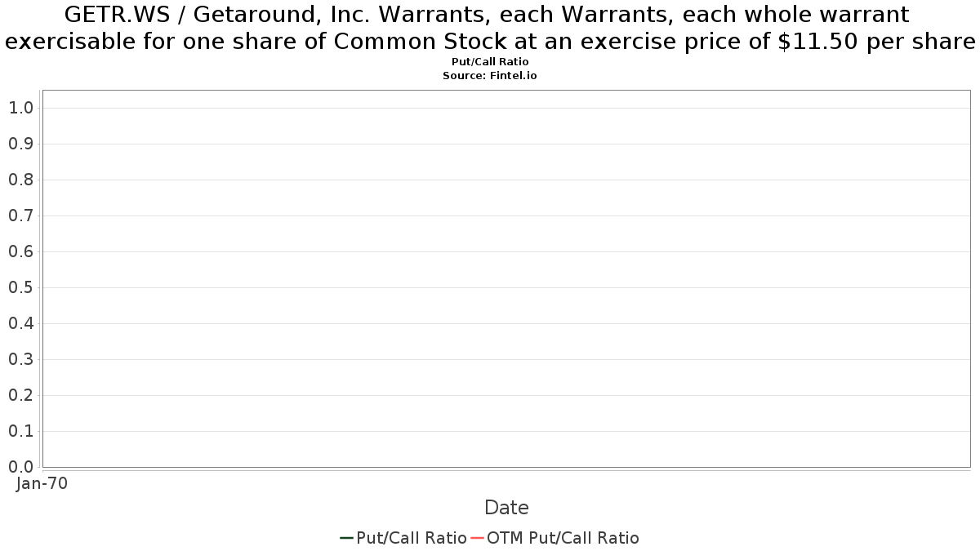Click the 0.6 y-axis tick label

pos(20,251)
